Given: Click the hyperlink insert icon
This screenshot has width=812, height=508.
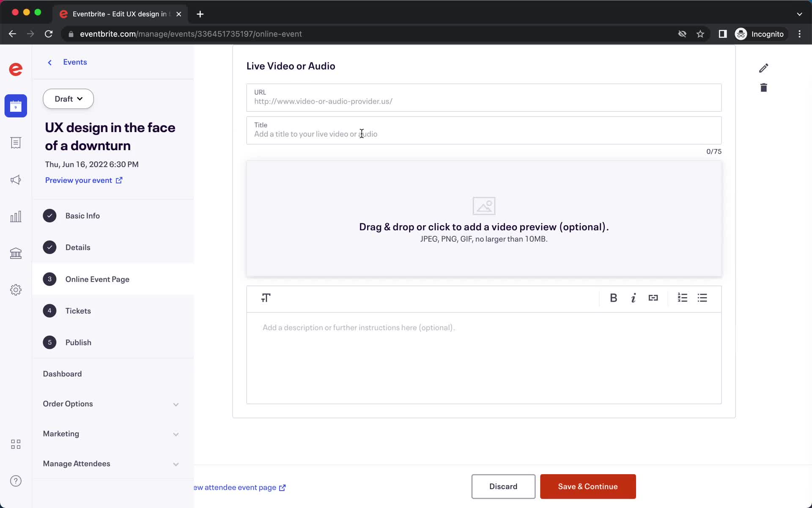Looking at the screenshot, I should tap(653, 298).
